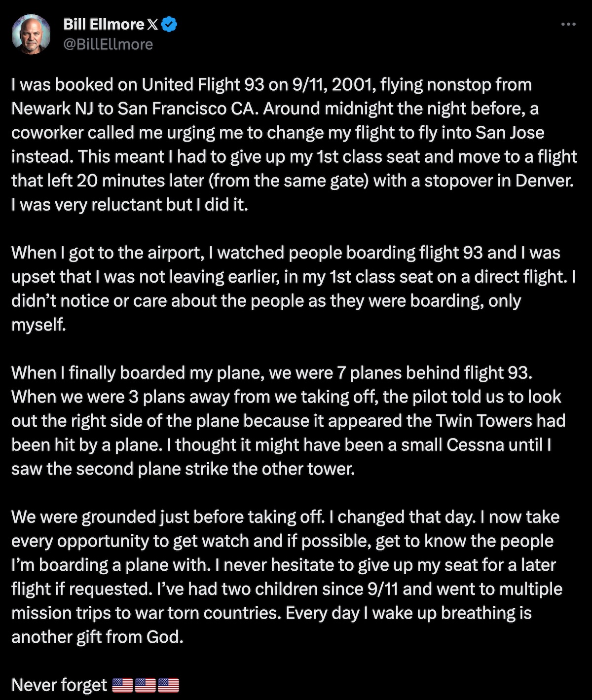Screen dimensions: 592x700
Task: Click the last American flag emoji
Action: pos(168,685)
